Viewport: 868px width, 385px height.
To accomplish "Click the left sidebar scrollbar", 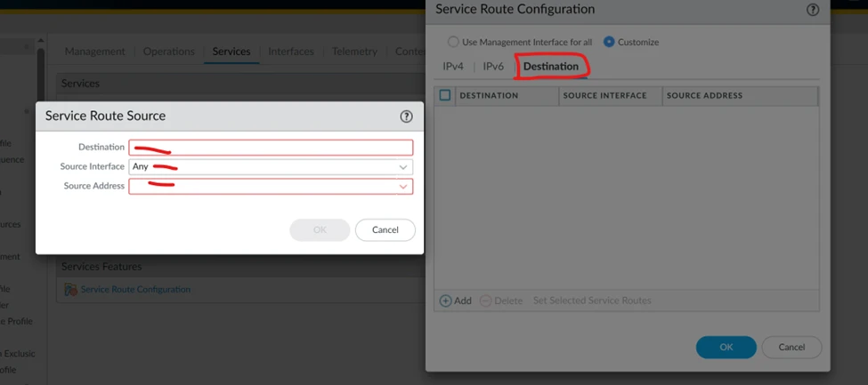I will click(40, 75).
